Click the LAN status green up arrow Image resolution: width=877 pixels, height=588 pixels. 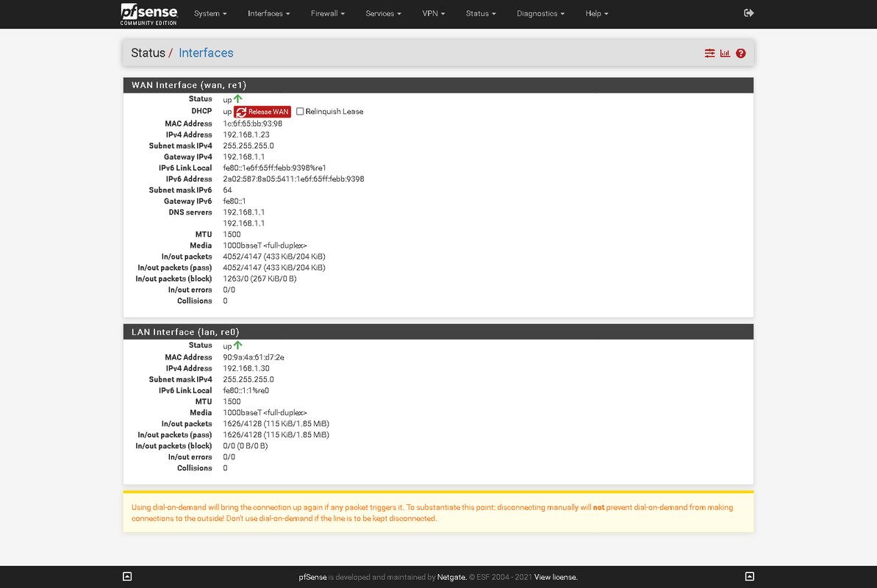[x=237, y=345]
